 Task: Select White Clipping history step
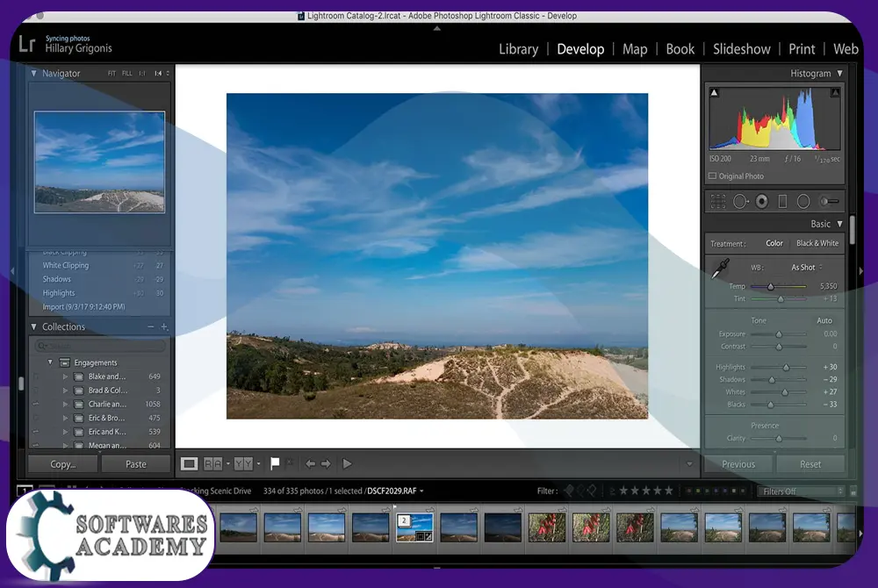[66, 266]
